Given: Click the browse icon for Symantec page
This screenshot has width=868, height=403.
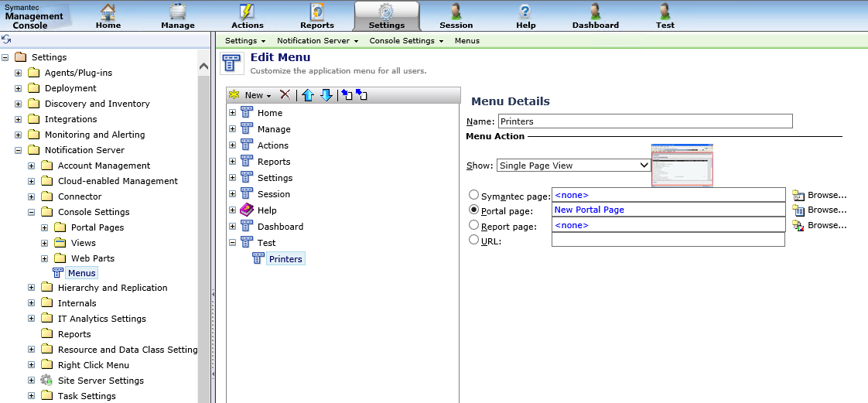Looking at the screenshot, I should pos(798,195).
